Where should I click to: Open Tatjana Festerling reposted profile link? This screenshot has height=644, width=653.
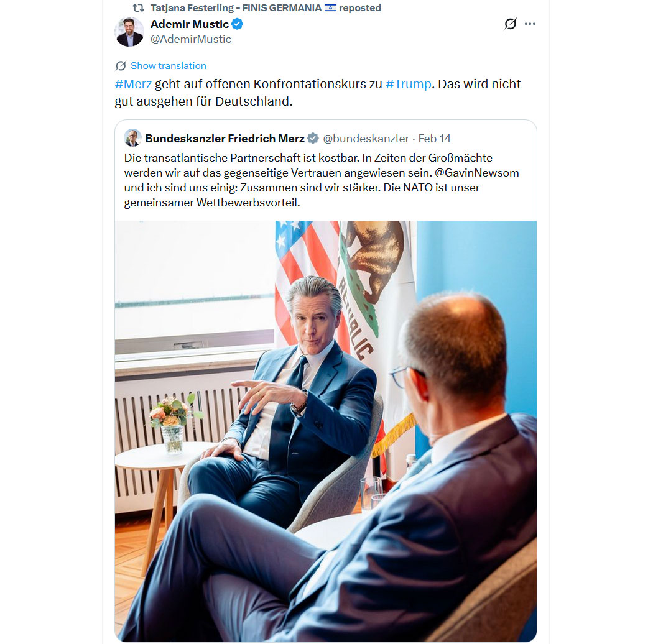[x=236, y=8]
